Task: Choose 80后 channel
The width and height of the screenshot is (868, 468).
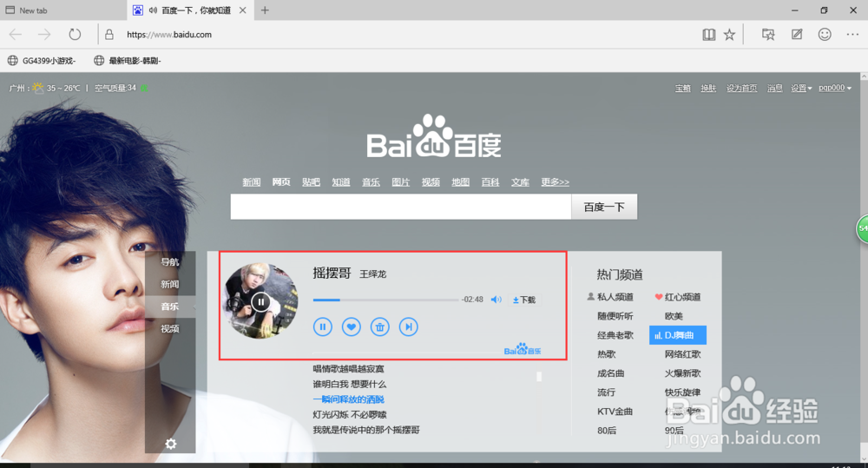Action: [x=607, y=431]
